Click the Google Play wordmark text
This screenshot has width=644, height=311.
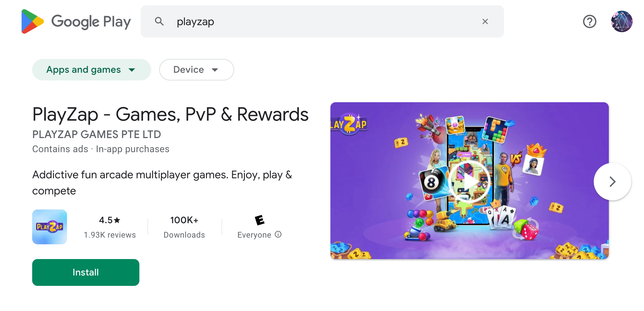tap(91, 22)
